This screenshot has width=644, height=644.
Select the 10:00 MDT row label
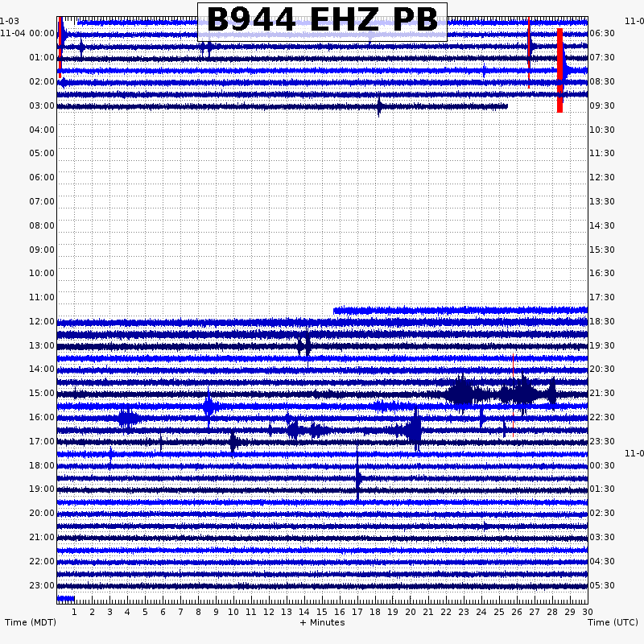(42, 273)
